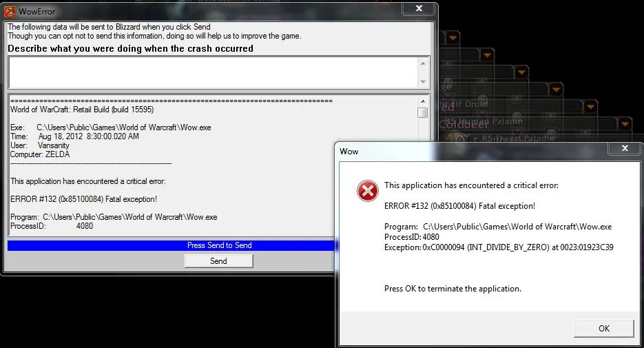Click 'Press OK to terminate the application.' text

point(453,289)
